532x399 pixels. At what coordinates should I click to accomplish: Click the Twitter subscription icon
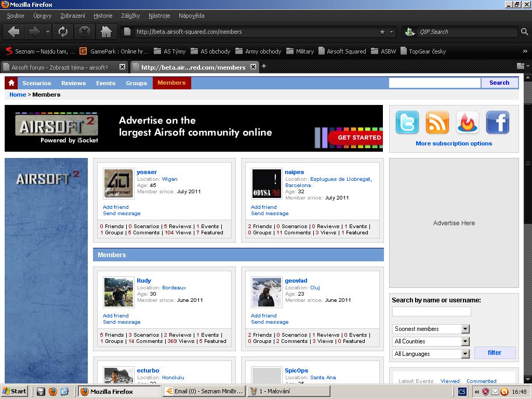407,123
